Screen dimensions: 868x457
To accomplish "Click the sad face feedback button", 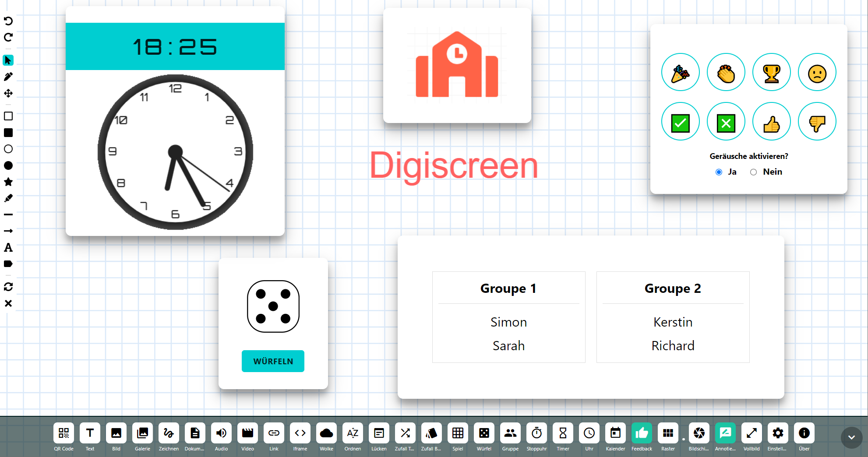I will pos(817,72).
